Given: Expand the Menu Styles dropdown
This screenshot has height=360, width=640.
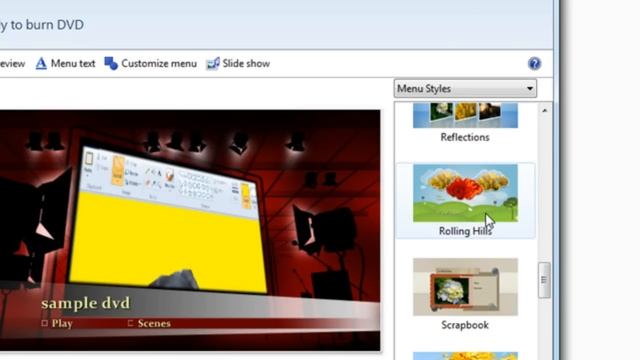Looking at the screenshot, I should (465, 89).
